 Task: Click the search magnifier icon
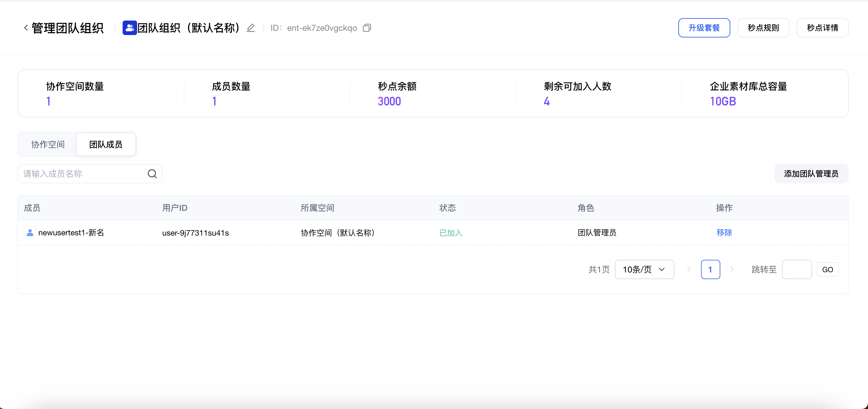pos(152,173)
